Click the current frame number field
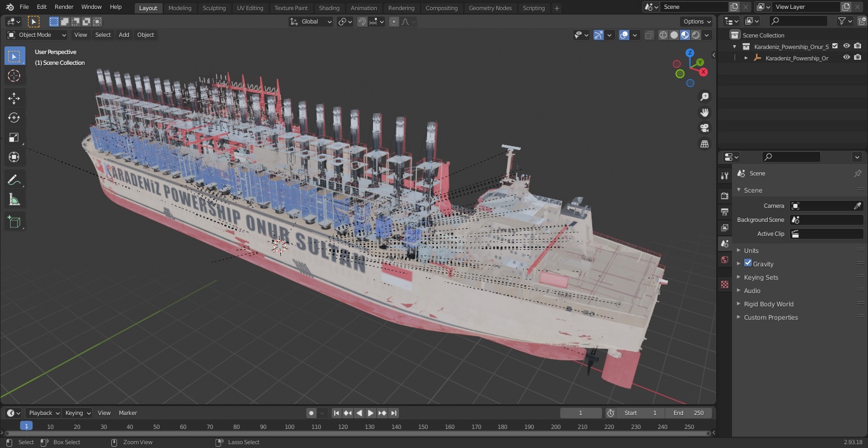The image size is (868, 448). tap(580, 413)
